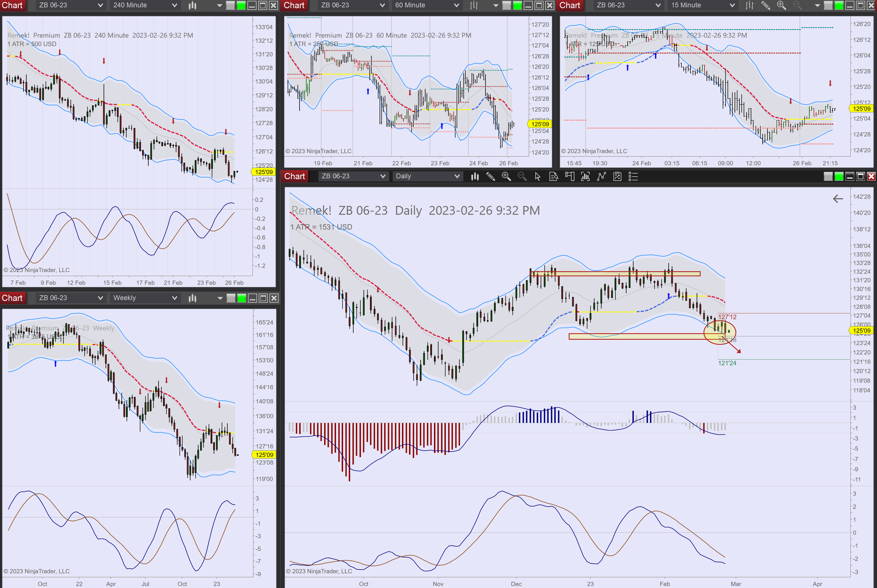Click Chart tab of the Weekly window
877x588 pixels.
(12, 298)
